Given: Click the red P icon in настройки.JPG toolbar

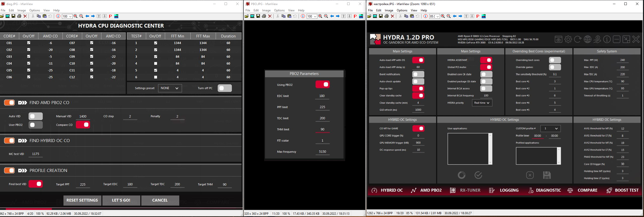Looking at the screenshot, I should click(x=478, y=16).
